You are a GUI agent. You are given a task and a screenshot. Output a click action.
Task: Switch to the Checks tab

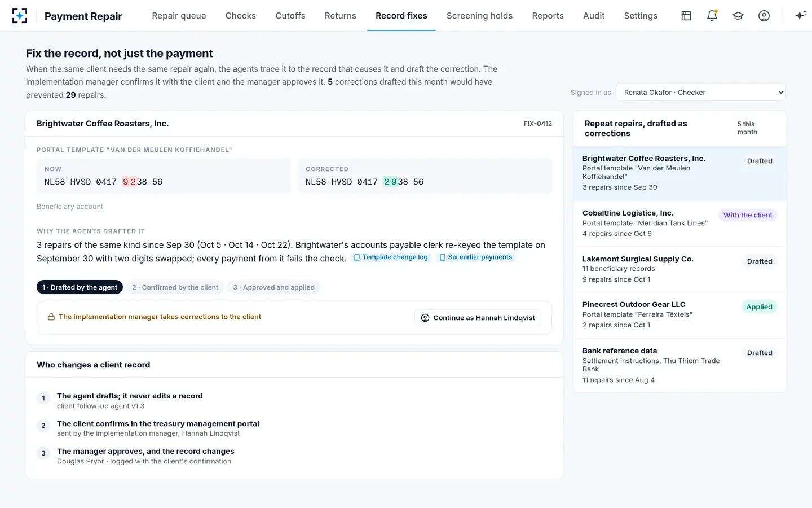241,16
